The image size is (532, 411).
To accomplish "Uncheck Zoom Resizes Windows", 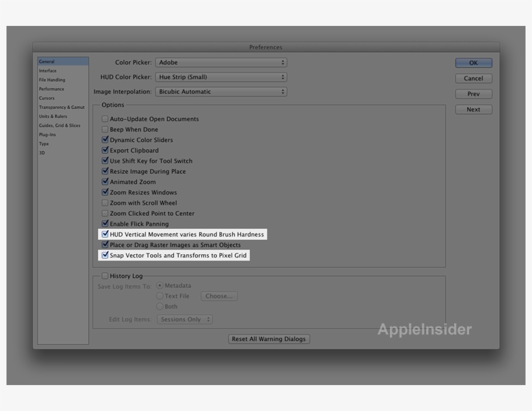I will pos(105,192).
